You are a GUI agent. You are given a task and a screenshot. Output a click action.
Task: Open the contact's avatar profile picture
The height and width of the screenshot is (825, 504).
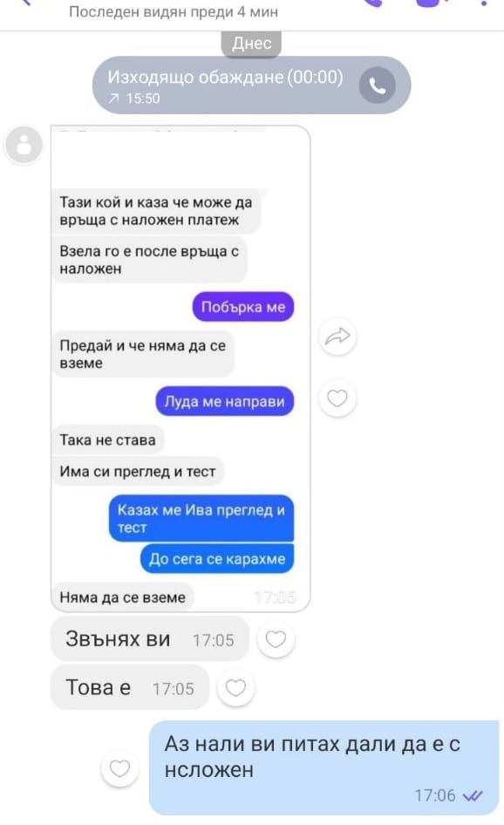click(x=24, y=145)
